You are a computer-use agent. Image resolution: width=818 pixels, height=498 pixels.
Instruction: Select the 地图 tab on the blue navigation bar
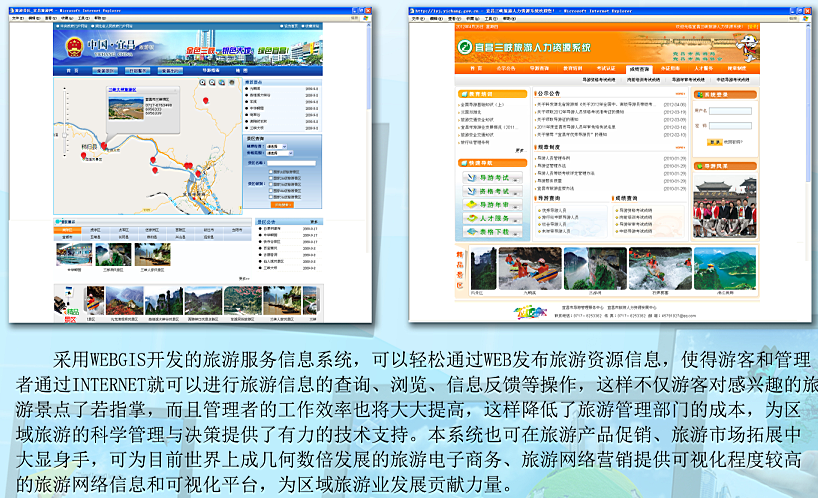click(x=241, y=71)
